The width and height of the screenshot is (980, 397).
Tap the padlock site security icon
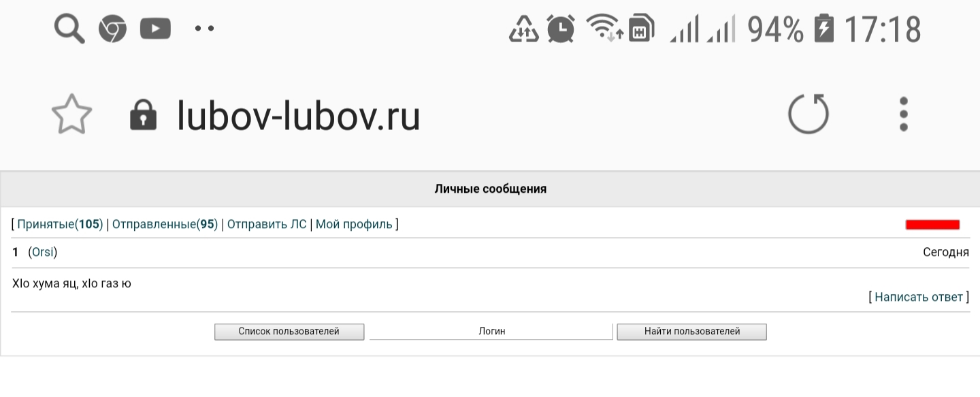[x=143, y=115]
